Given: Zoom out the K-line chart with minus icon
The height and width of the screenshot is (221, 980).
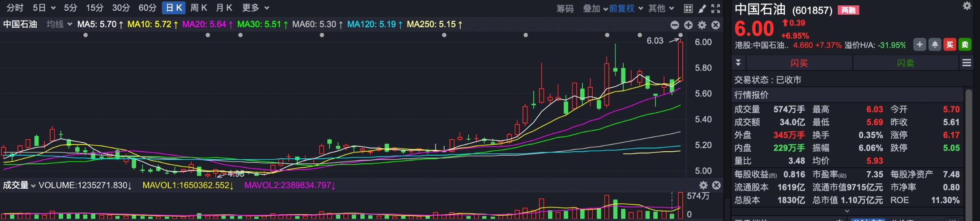Looking at the screenshot, I should (675, 25).
